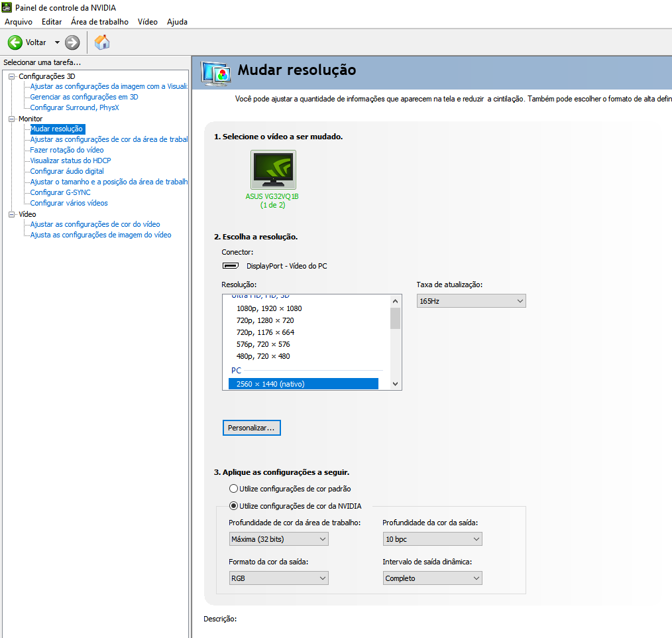
Task: Click the Mudar resolução header icon
Action: pos(216,74)
